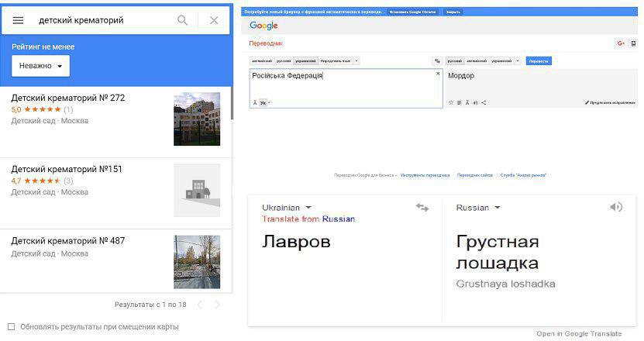The image size is (644, 341).
Task: Open the Russian target language dropdown
Action: (478, 208)
